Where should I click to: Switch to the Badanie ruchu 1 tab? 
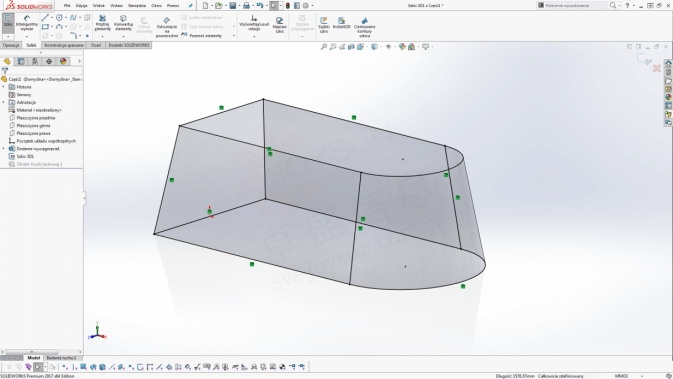[61, 358]
